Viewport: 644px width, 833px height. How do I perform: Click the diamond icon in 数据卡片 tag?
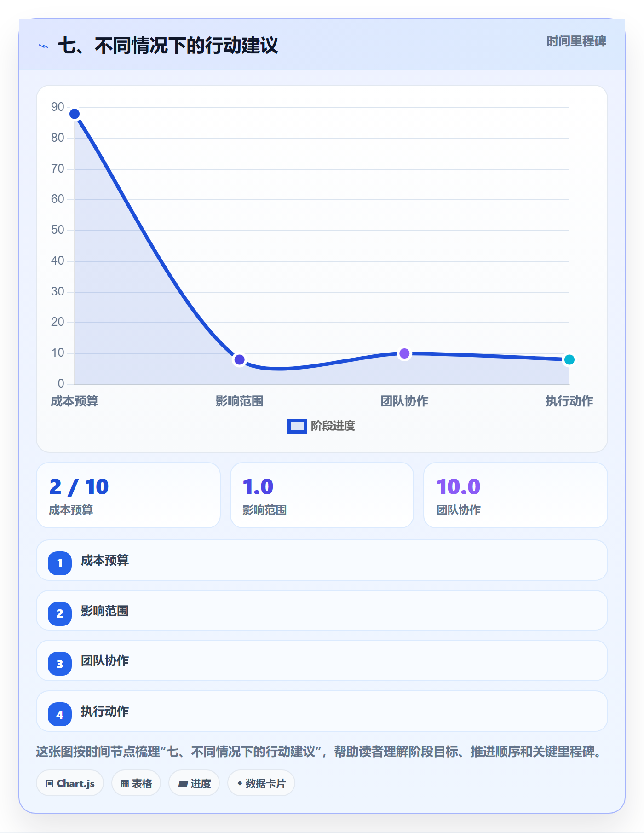[240, 783]
